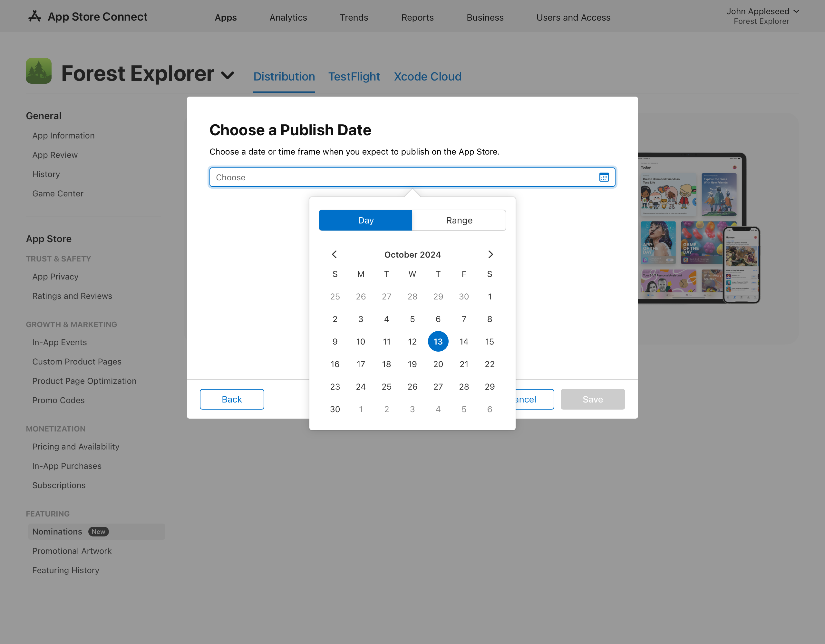Switch to the TestFlight tab
825x644 pixels.
(354, 76)
